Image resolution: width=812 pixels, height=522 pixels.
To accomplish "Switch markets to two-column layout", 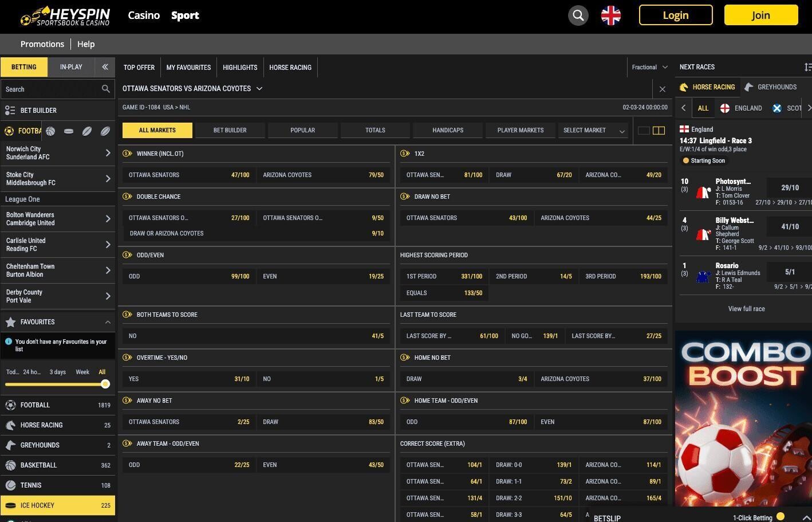I will (659, 131).
